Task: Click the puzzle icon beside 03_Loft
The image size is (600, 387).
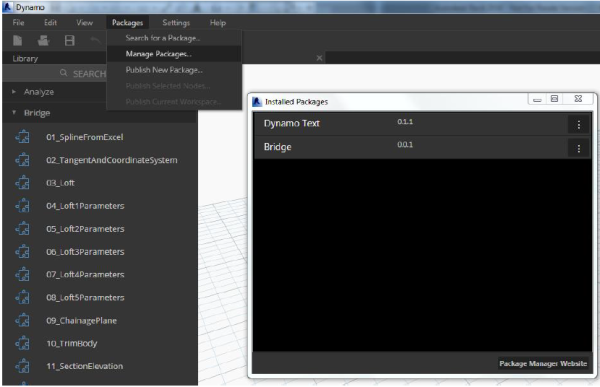Action: point(23,183)
